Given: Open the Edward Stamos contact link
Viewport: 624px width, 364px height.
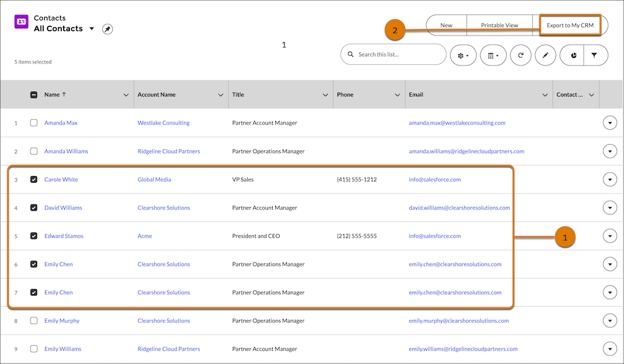Looking at the screenshot, I should 64,236.
